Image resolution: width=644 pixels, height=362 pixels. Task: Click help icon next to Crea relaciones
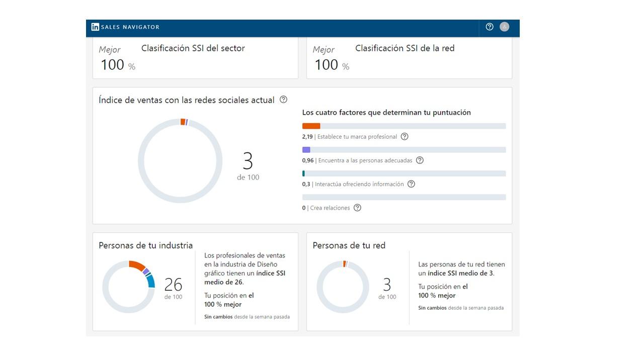[x=357, y=208]
